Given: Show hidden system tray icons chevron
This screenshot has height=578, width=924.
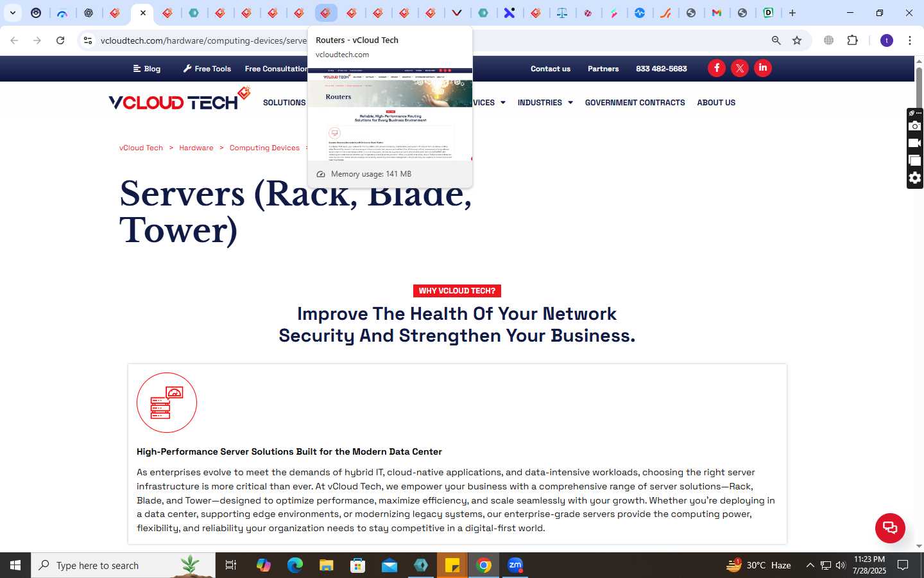Looking at the screenshot, I should click(x=810, y=565).
